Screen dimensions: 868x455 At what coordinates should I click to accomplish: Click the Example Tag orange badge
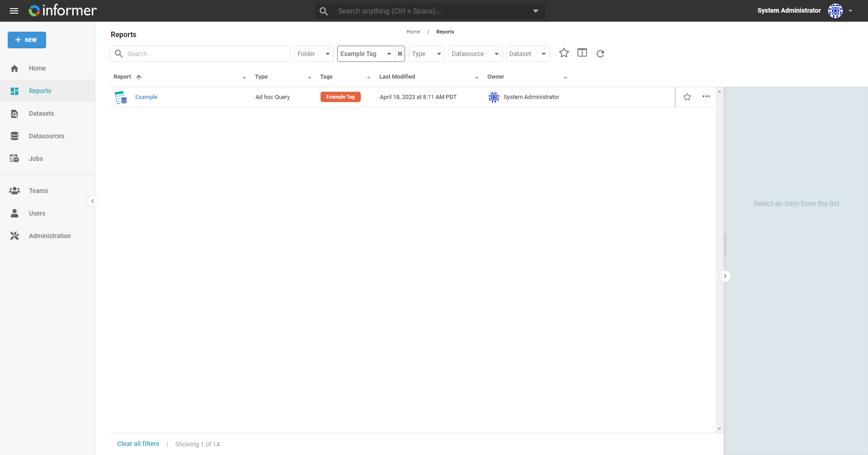tap(340, 97)
